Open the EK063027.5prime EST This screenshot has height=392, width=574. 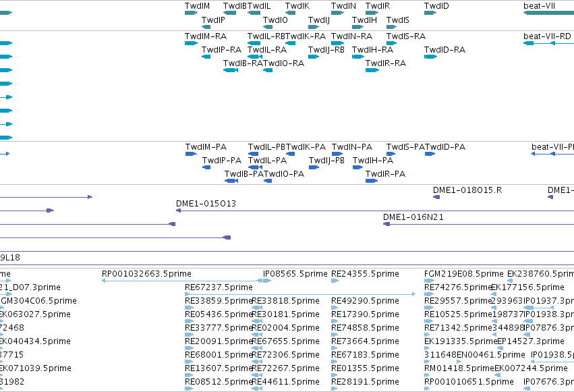(1, 321)
